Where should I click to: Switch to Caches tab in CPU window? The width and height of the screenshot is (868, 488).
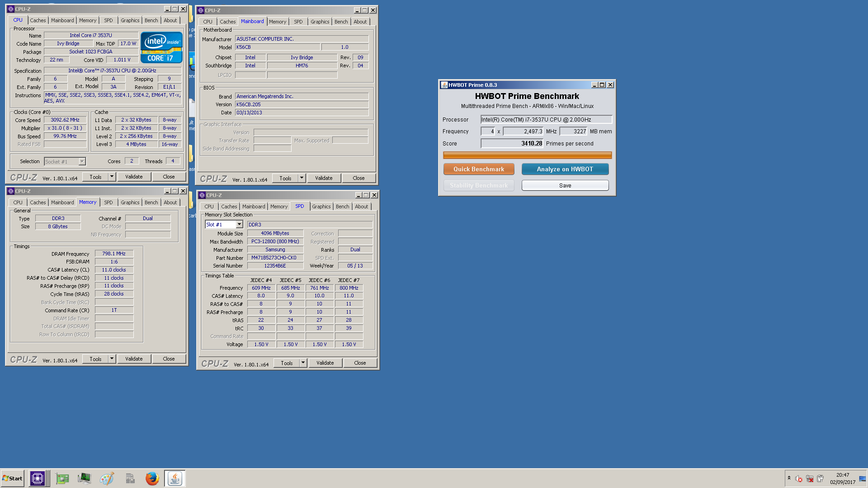click(38, 20)
